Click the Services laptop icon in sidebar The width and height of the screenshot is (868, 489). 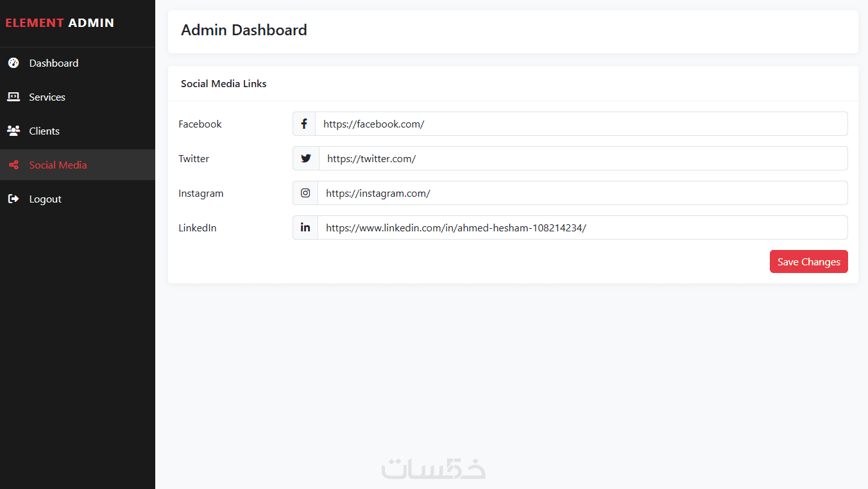point(13,97)
